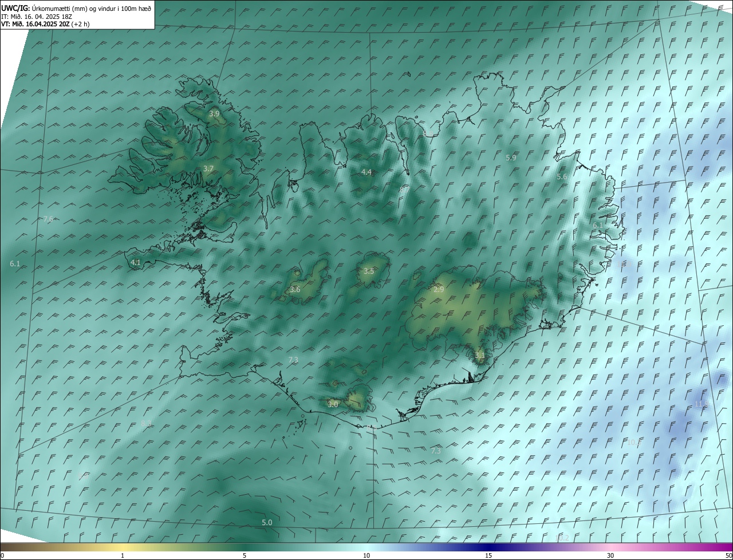Click the dark navy part of the color scale above '15'
This screenshot has height=560, width=733.
point(488,547)
